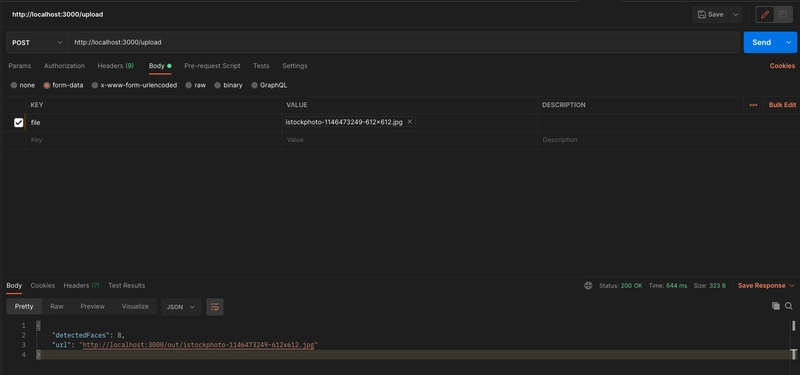
Task: Click the Save button
Action: coord(710,14)
